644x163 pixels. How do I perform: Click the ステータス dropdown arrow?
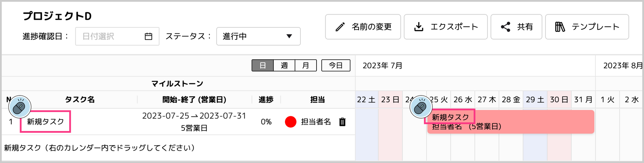(x=289, y=36)
